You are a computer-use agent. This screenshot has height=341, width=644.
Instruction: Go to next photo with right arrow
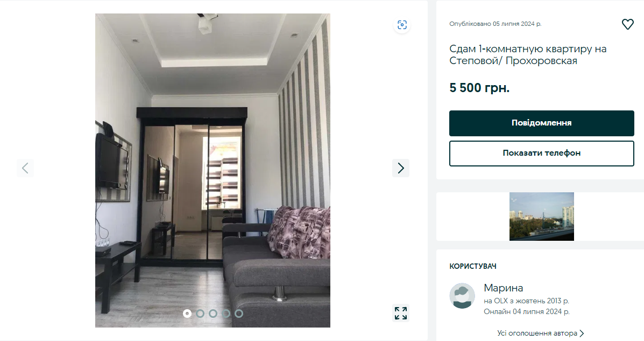(401, 168)
